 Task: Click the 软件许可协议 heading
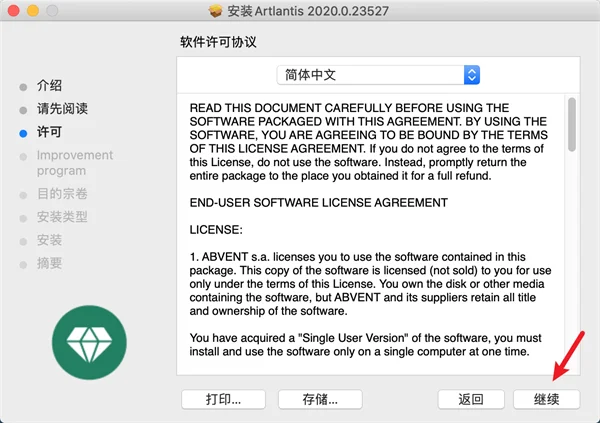(x=218, y=42)
